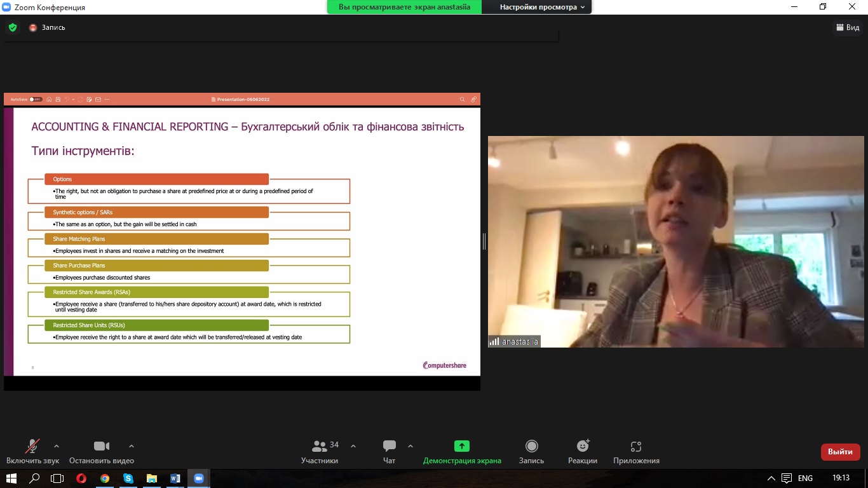The width and height of the screenshot is (868, 488).
Task: Open the three-dot overflow in PowerPoint toolbar
Action: click(x=107, y=99)
